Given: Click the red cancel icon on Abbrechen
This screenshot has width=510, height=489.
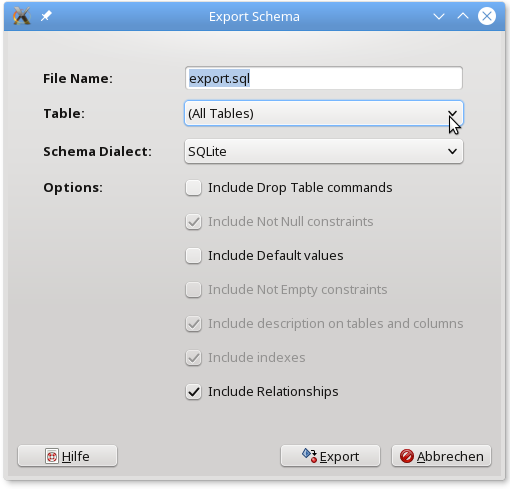Looking at the screenshot, I should 407,456.
